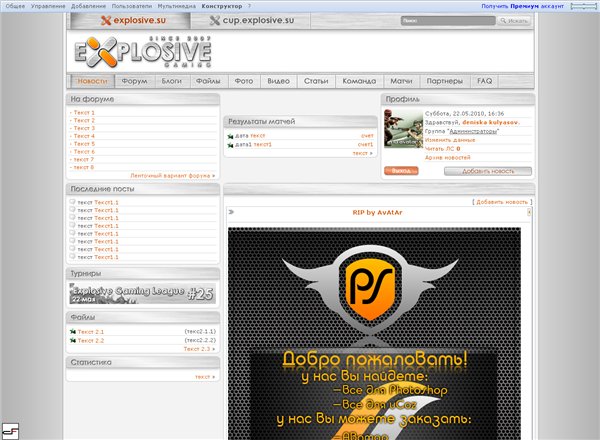Click the small edit icon right of 'RIP by AvAtAr'
Image resolution: width=600 pixels, height=440 pixels.
point(529,212)
